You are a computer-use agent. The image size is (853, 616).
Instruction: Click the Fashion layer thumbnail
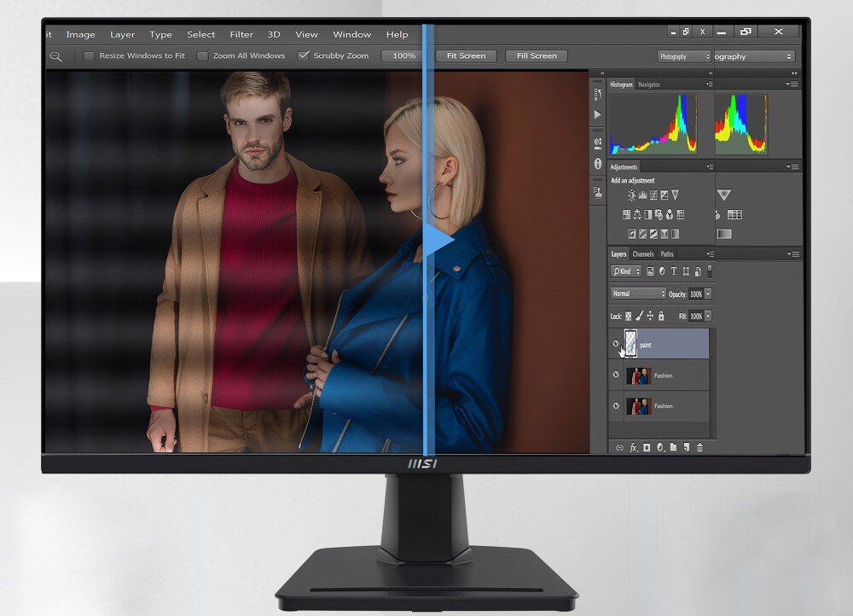click(x=638, y=375)
